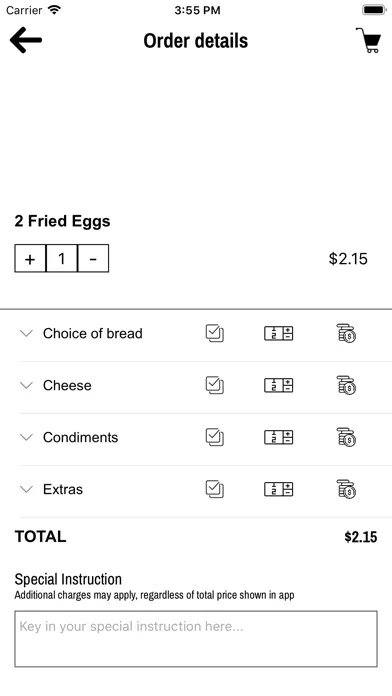
Task: Open the shopping cart icon
Action: (368, 40)
